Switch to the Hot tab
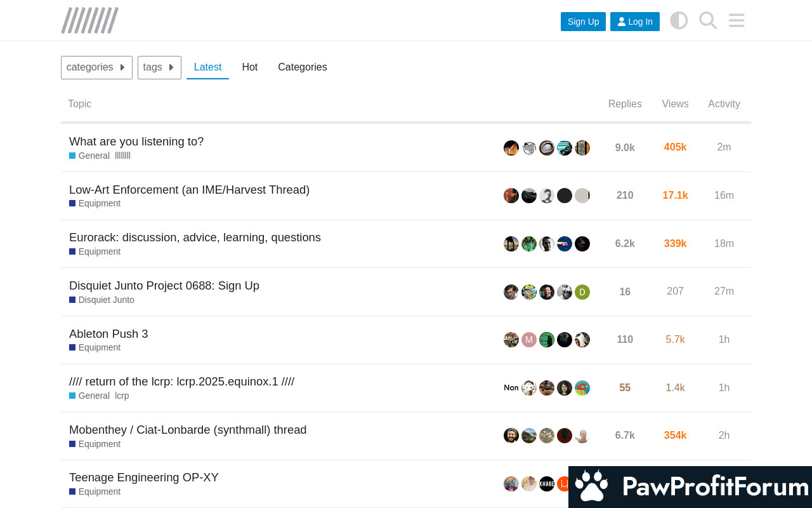Image resolution: width=812 pixels, height=508 pixels. point(250,67)
